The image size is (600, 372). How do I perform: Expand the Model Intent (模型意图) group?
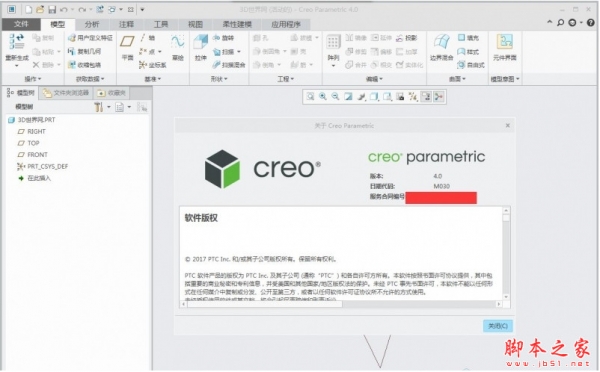[505, 79]
